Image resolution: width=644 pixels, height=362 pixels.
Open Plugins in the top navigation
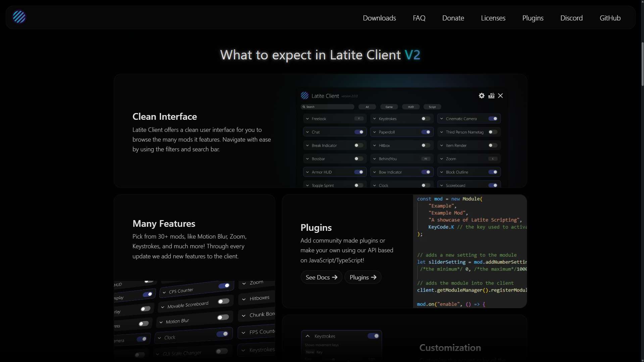coord(533,18)
